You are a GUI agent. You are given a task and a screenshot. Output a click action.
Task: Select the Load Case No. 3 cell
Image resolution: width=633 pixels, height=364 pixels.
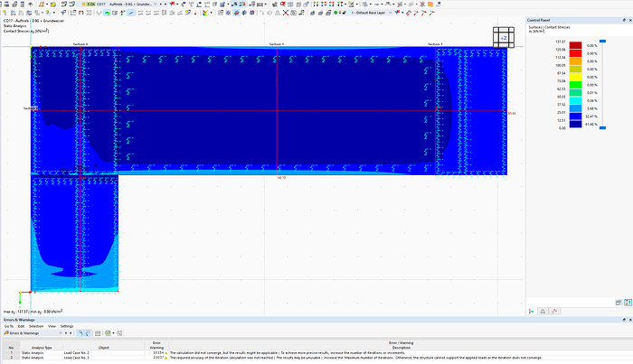click(104, 358)
